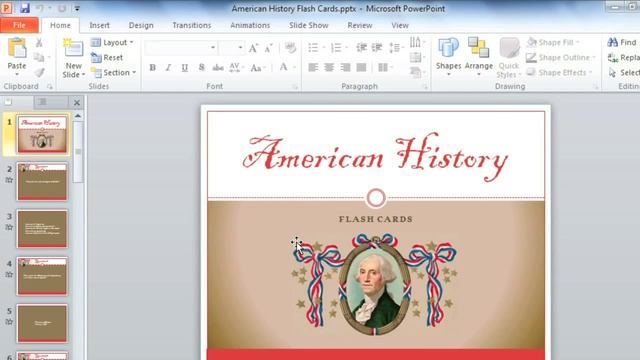This screenshot has height=360, width=640.
Task: Open the Font Color dropdown
Action: (294, 67)
